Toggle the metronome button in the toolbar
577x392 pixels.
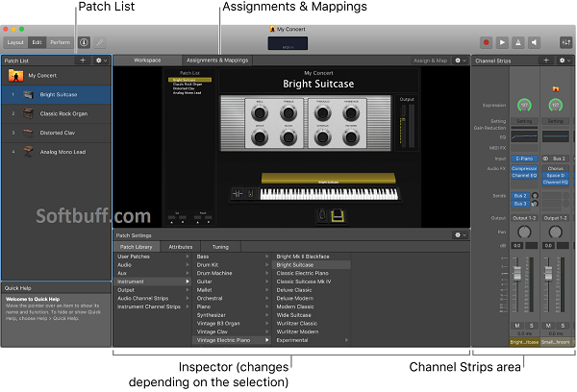pyautogui.click(x=517, y=42)
